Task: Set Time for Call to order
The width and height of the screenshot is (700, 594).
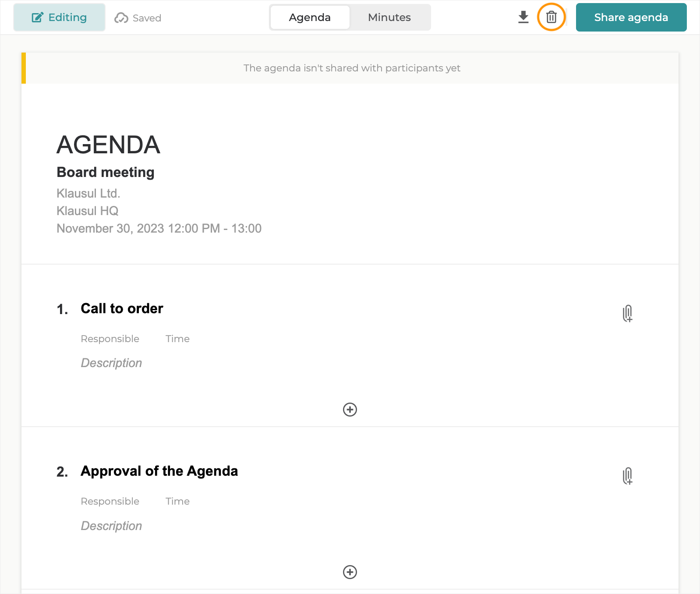Action: click(x=177, y=339)
